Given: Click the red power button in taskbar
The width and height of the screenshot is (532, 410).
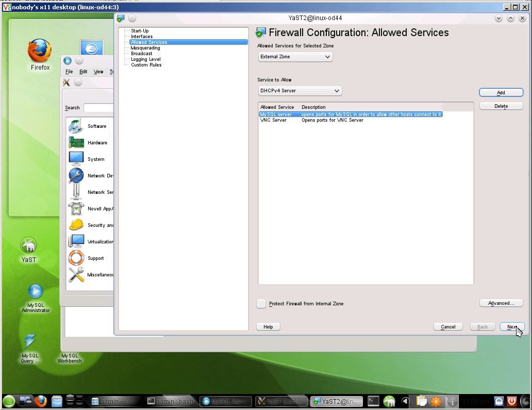Looking at the screenshot, I should coord(512,402).
